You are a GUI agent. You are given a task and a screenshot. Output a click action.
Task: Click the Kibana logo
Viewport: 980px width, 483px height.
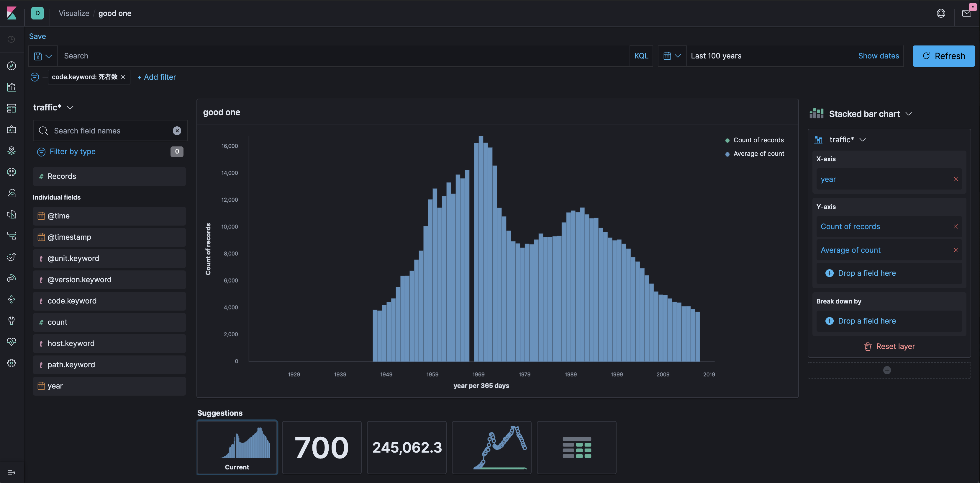12,13
